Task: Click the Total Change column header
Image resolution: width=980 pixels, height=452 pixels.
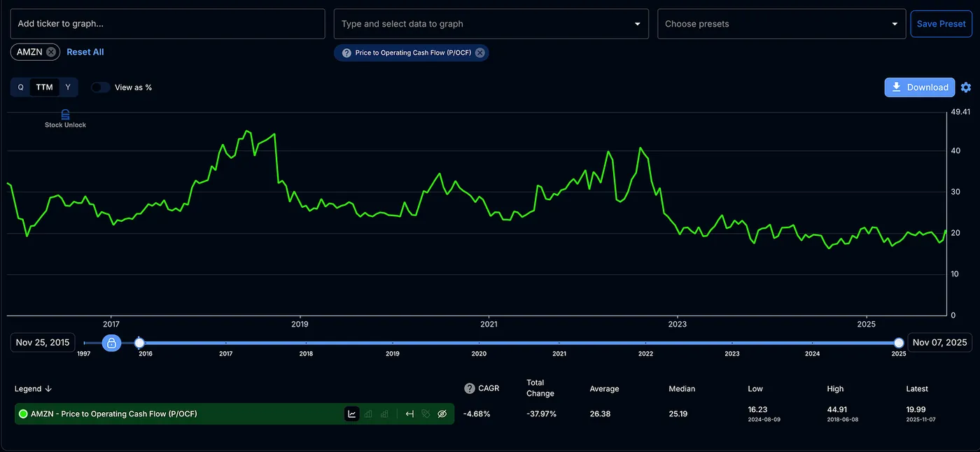Action: 540,388
